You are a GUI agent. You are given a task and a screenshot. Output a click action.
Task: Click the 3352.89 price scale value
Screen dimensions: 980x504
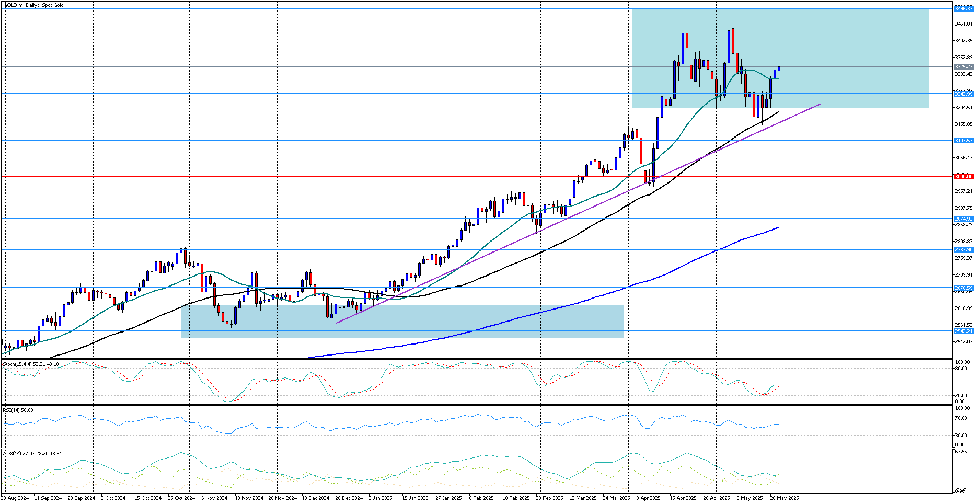click(964, 58)
